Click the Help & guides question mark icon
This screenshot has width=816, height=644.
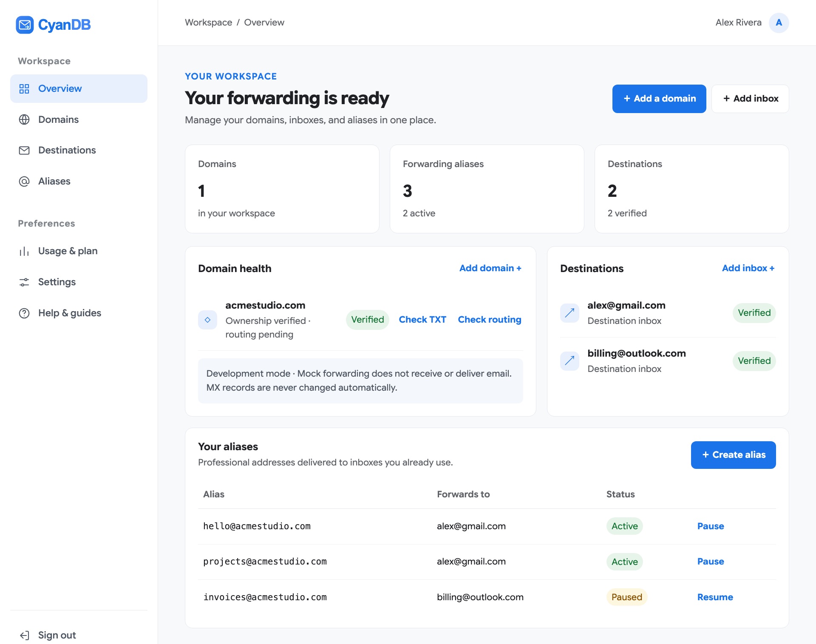click(x=24, y=313)
